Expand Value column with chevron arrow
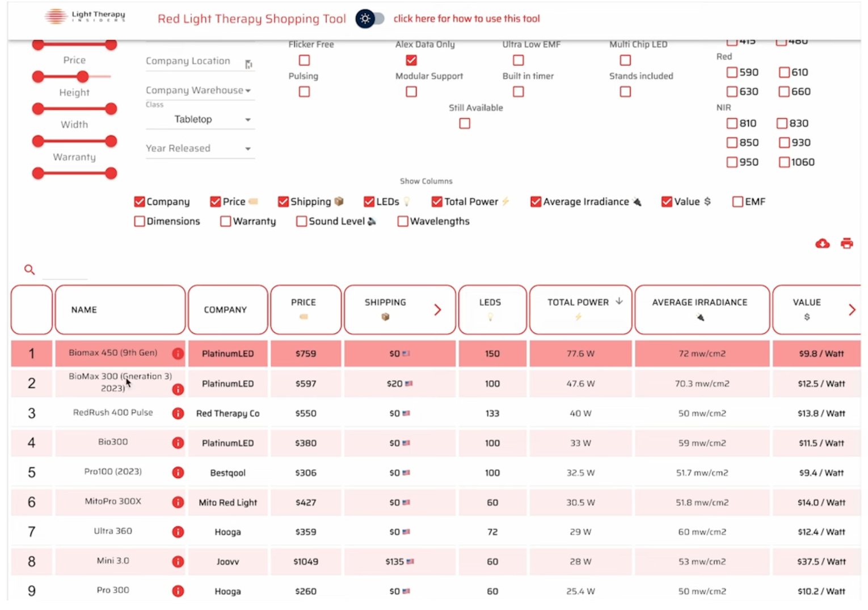 [852, 310]
